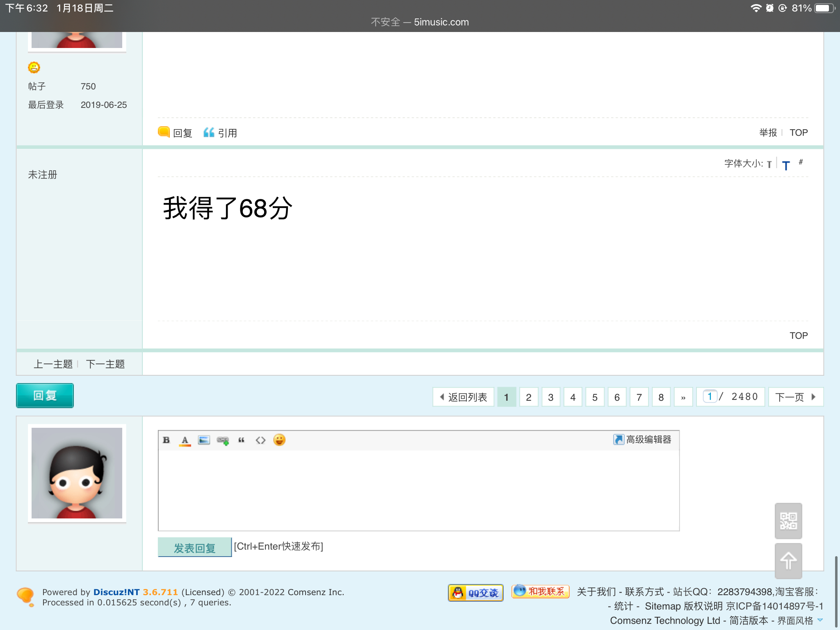840x630 pixels.
Task: Insert a quote block in the editor
Action: click(x=242, y=440)
